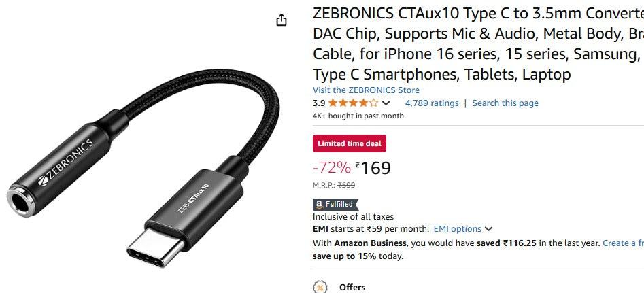This screenshot has height=293, width=644.
Task: Click the -72% discount percentage
Action: tap(332, 168)
